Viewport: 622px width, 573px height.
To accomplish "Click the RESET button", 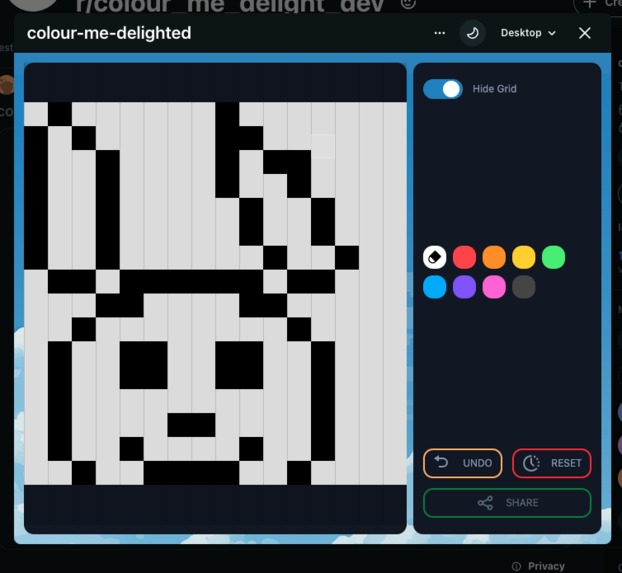I will pyautogui.click(x=552, y=463).
